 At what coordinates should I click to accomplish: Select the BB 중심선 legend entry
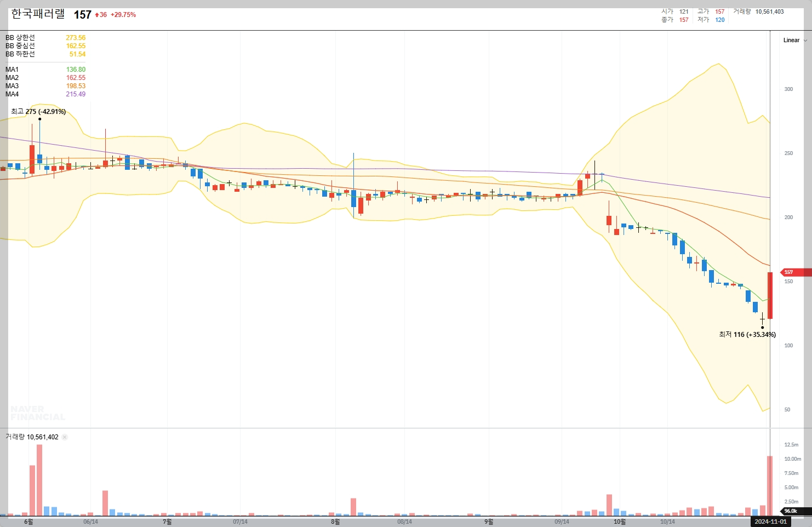[45, 46]
